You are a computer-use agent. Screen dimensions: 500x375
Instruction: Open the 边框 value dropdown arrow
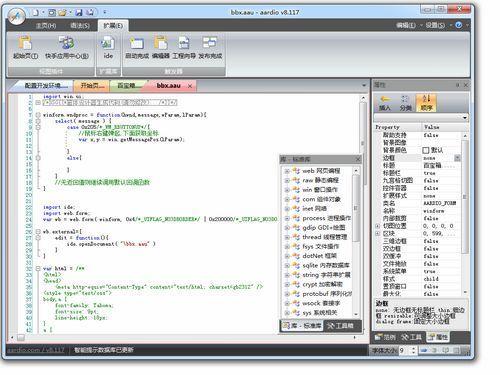457,158
